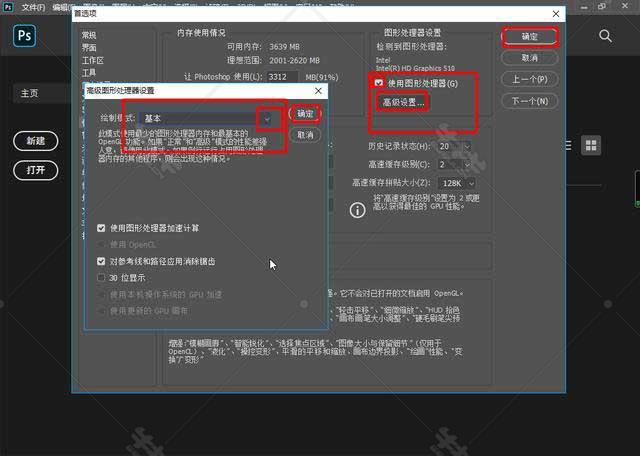This screenshot has width=640, height=456.
Task: Click 确定 in the preferences dialog
Action: click(529, 37)
